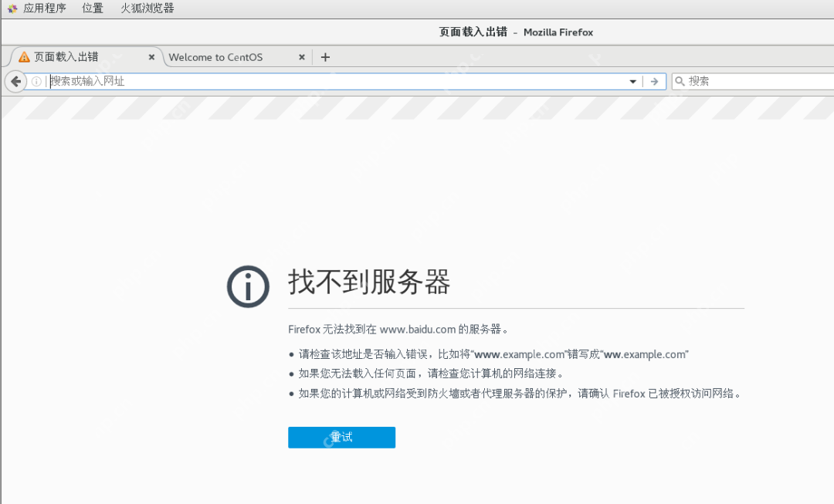Image resolution: width=834 pixels, height=504 pixels.
Task: Click the window title 页面载入出错 - Mozilla Firefox
Action: [516, 32]
